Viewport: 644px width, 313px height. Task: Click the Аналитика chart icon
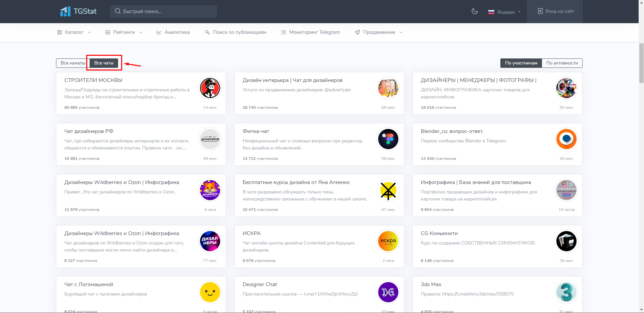pos(159,32)
